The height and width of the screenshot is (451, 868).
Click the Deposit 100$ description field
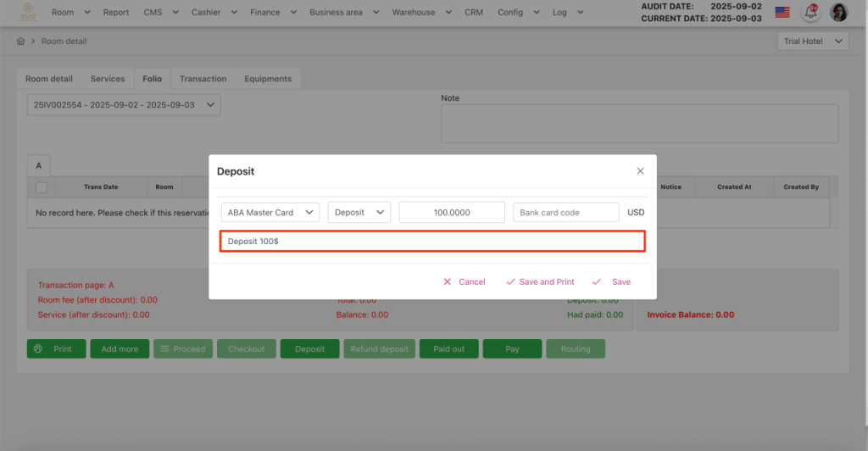(x=432, y=242)
